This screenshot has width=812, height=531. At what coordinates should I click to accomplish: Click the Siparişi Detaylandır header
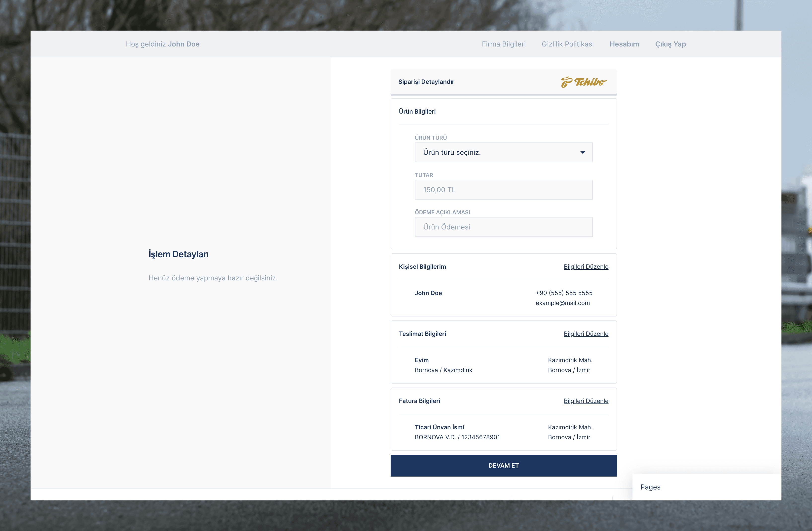(x=426, y=82)
